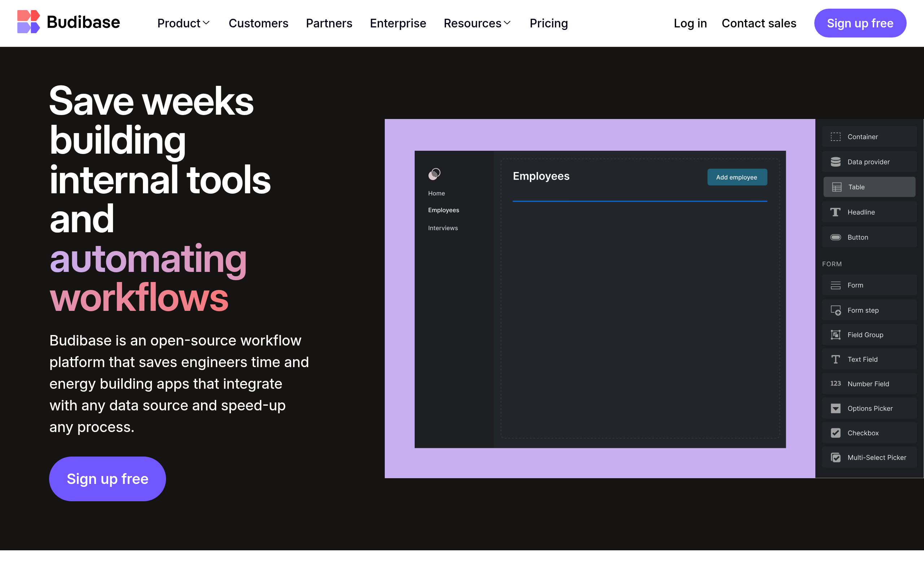Pick the Options Picker component

click(869, 408)
